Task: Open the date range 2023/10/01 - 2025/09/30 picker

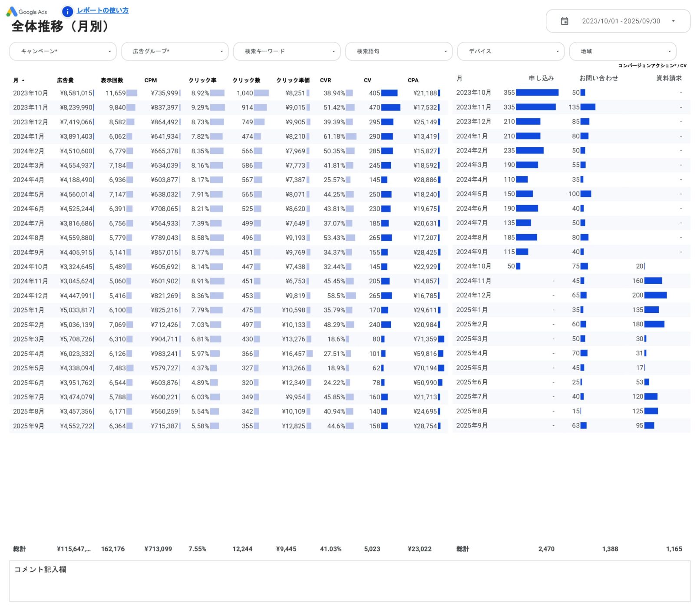Action: (x=621, y=20)
